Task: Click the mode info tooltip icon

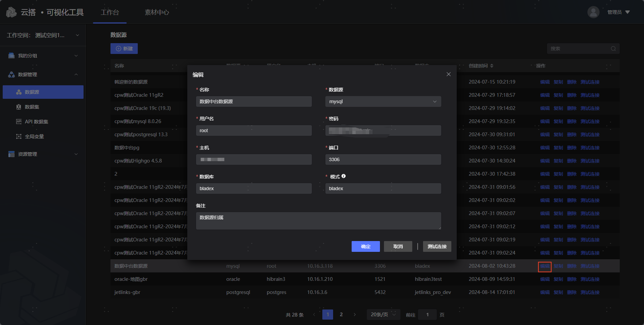Action: tap(344, 176)
